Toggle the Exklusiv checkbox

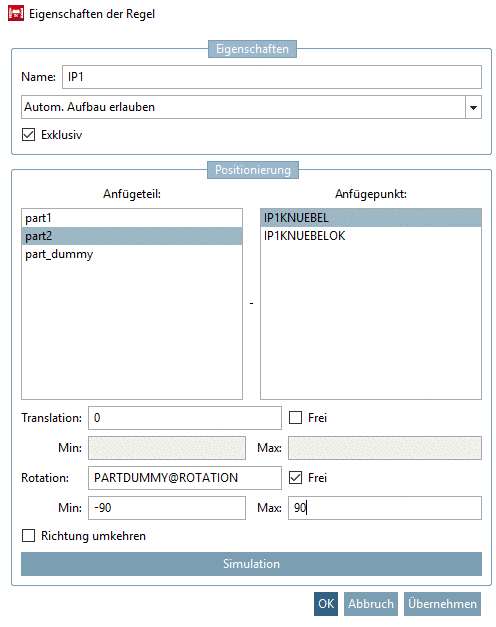point(28,135)
